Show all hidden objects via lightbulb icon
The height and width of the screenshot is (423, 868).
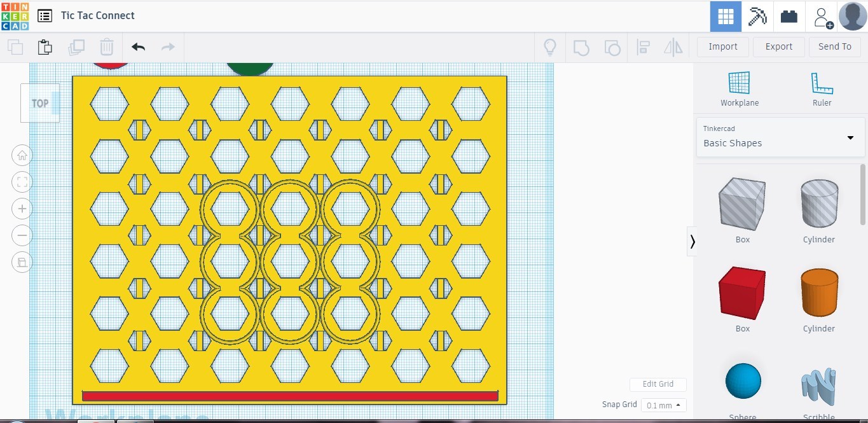click(x=549, y=46)
